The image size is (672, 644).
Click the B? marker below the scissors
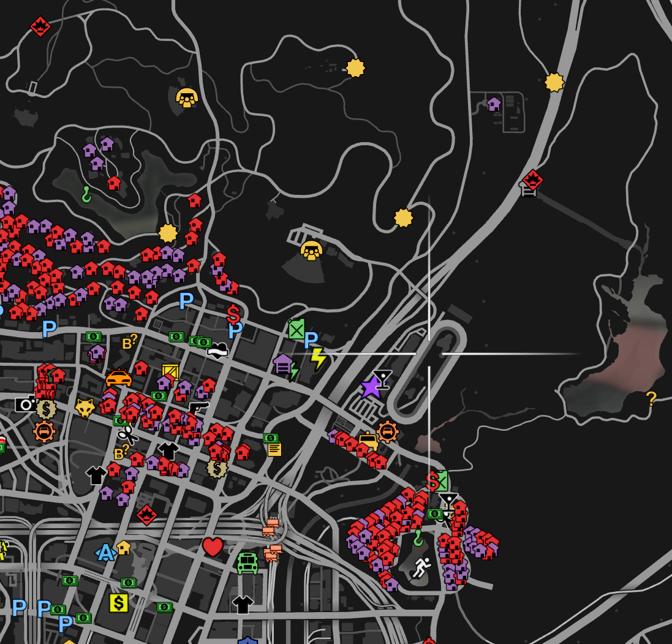coord(122,452)
